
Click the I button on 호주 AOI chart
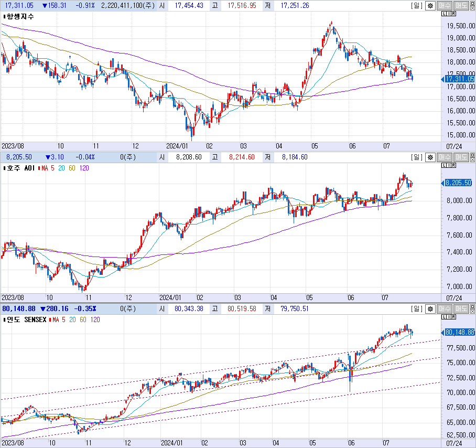tap(448, 165)
